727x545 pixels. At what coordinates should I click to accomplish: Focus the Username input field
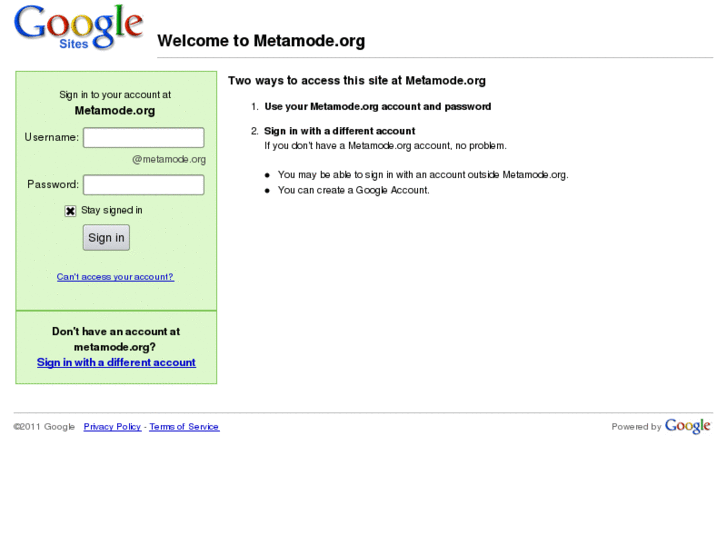tap(143, 138)
